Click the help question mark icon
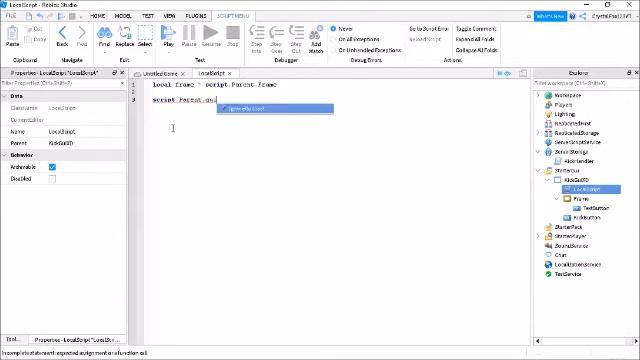The image size is (640, 360). click(572, 16)
